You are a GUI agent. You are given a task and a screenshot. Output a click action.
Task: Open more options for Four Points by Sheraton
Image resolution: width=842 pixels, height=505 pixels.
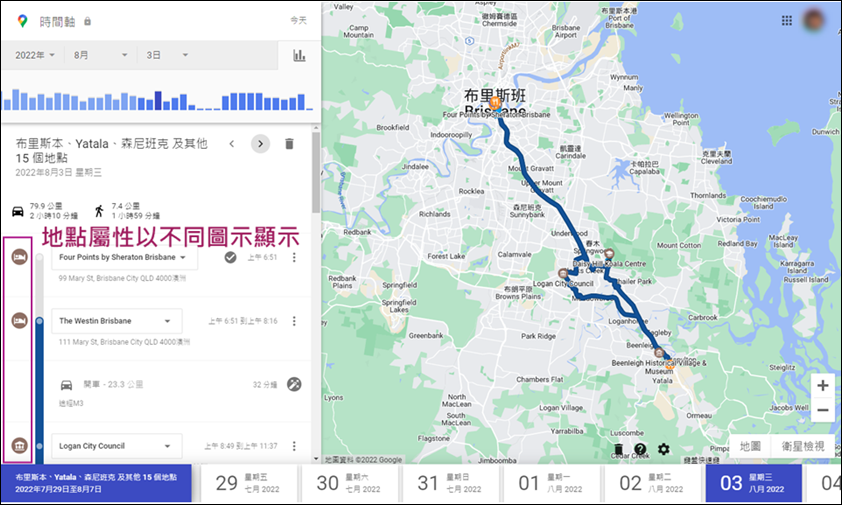pyautogui.click(x=294, y=257)
